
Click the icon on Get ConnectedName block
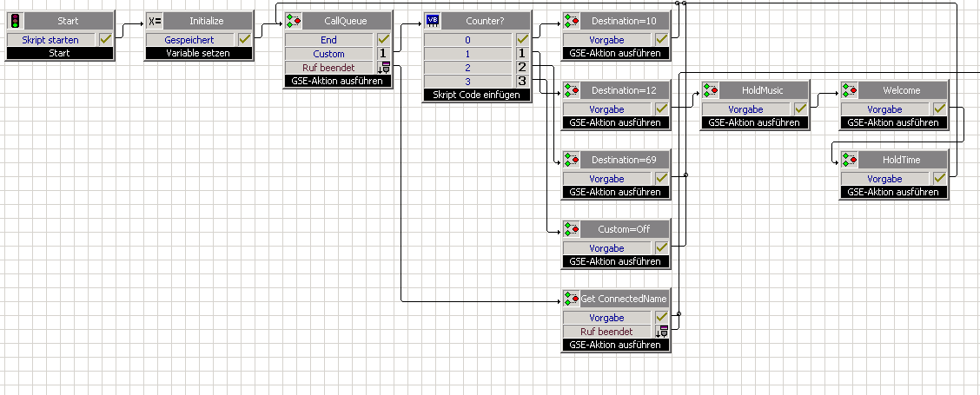[571, 298]
